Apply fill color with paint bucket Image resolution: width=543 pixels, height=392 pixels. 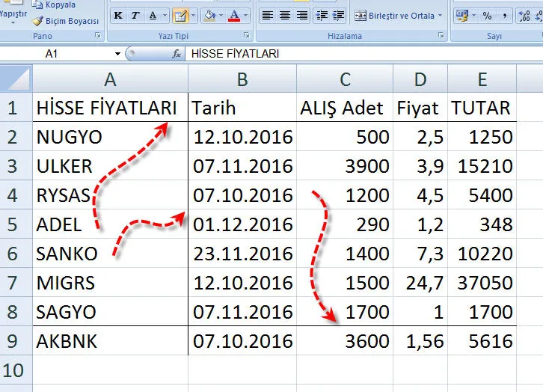click(209, 16)
